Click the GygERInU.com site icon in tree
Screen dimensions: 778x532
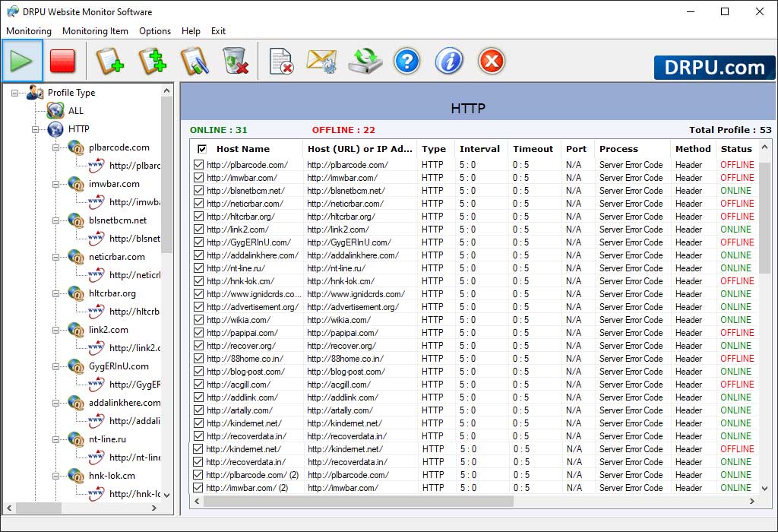[x=76, y=366]
